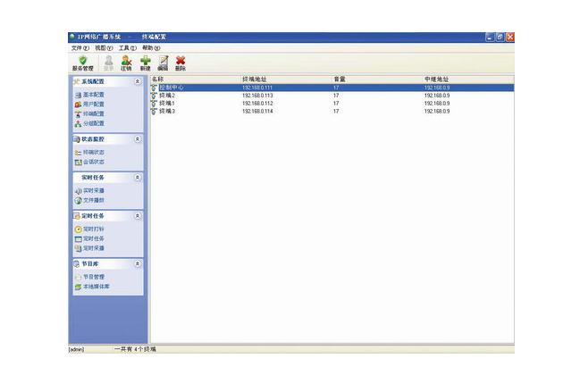Click address 192.168.0.111
The width and height of the screenshot is (563, 392).
[x=257, y=88]
